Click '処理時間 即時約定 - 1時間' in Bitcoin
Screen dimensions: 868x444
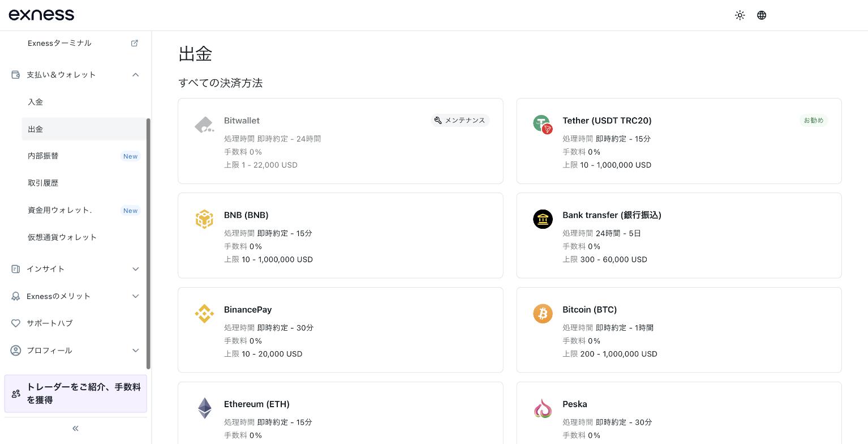pyautogui.click(x=608, y=328)
